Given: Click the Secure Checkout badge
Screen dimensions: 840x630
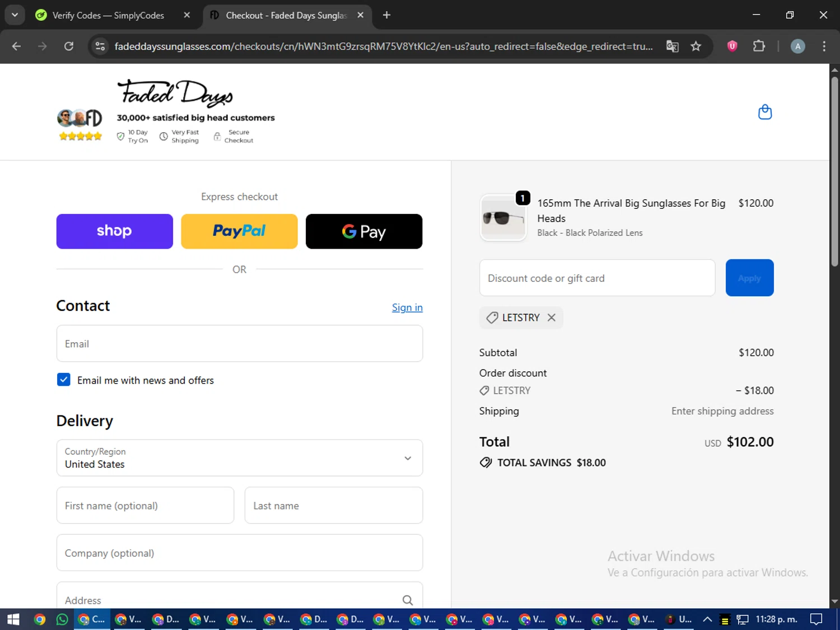Looking at the screenshot, I should [x=234, y=136].
